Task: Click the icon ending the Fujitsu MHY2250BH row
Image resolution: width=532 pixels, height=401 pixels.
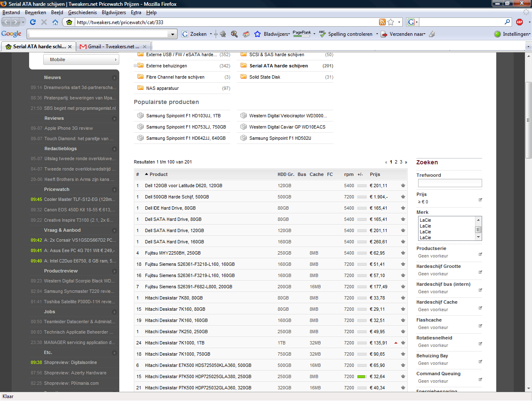Action: click(403, 253)
